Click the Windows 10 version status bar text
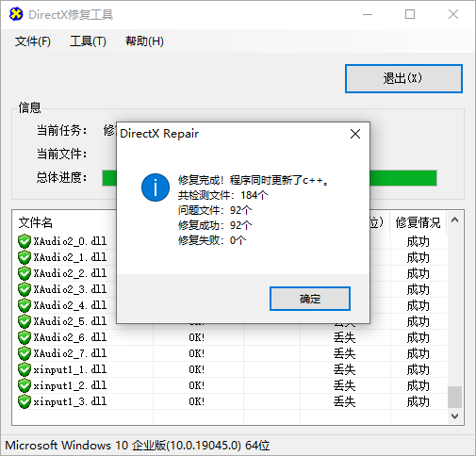This screenshot has height=456, width=476. 138,446
